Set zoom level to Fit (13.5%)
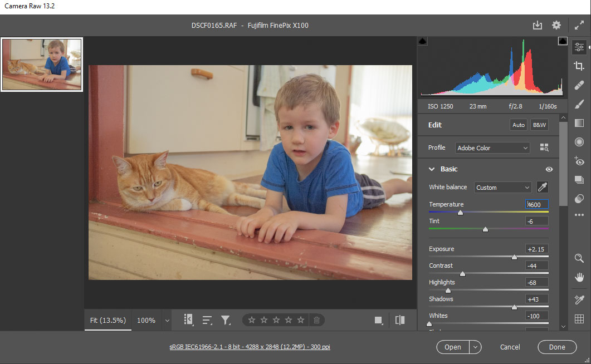Viewport: 591px width, 364px height. pyautogui.click(x=108, y=321)
